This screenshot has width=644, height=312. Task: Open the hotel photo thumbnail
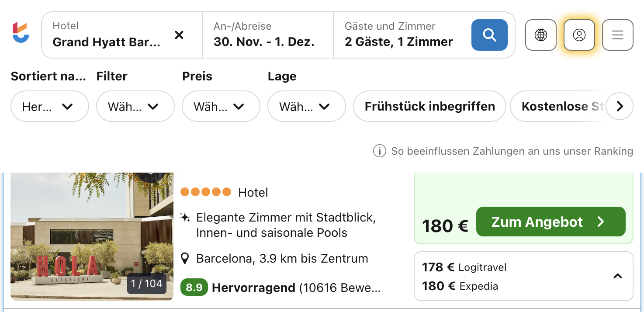point(92,236)
